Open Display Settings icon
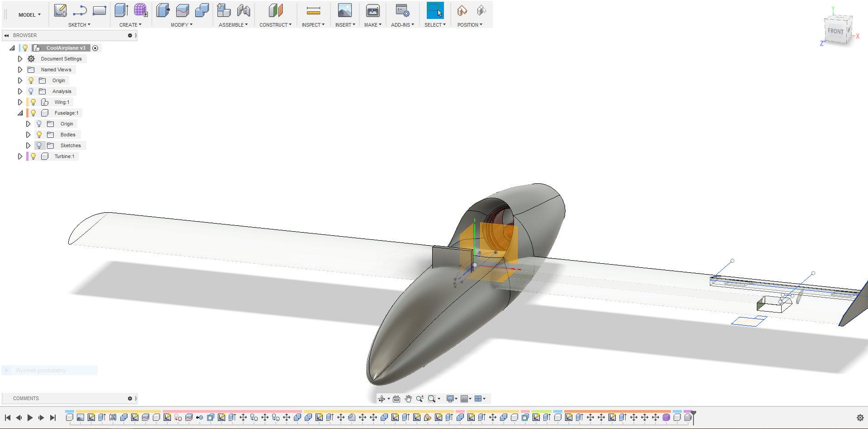The width and height of the screenshot is (868, 429). coord(450,399)
